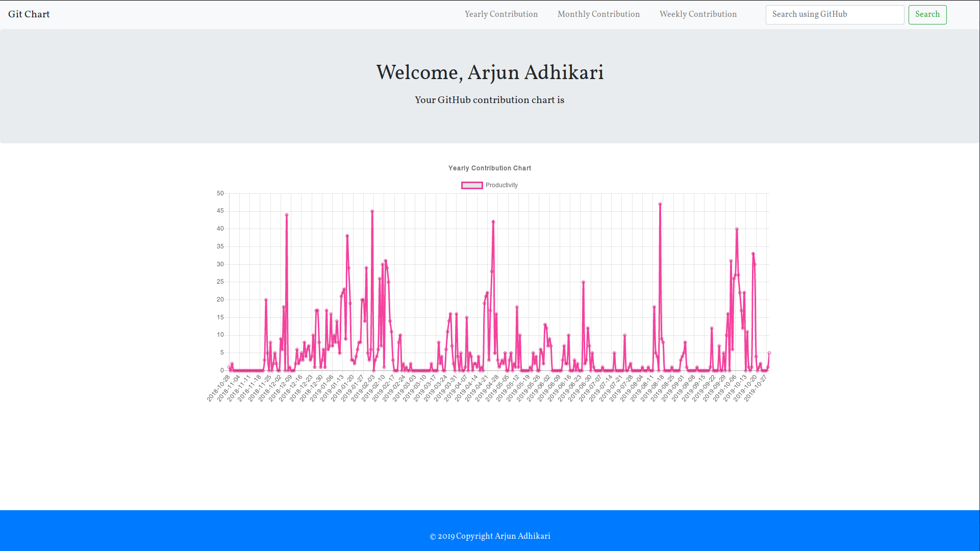The height and width of the screenshot is (551, 980).
Task: Select the 25-value data point in June 2019
Action: pos(583,282)
